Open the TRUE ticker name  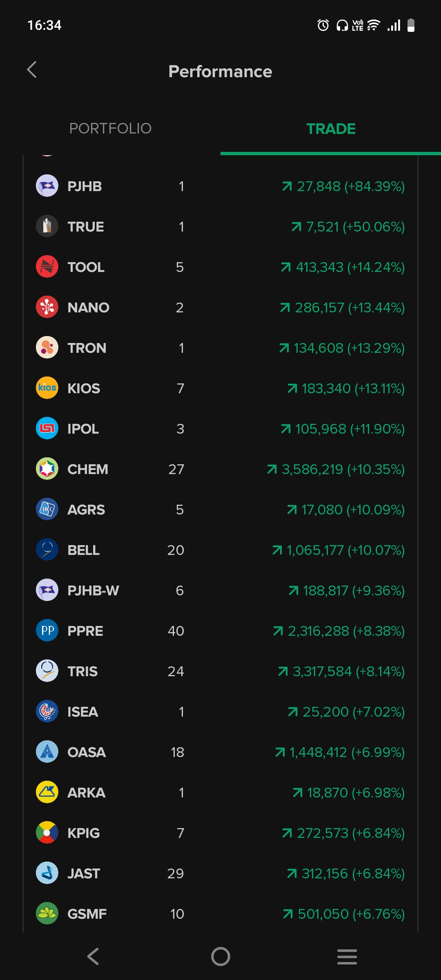pos(86,227)
